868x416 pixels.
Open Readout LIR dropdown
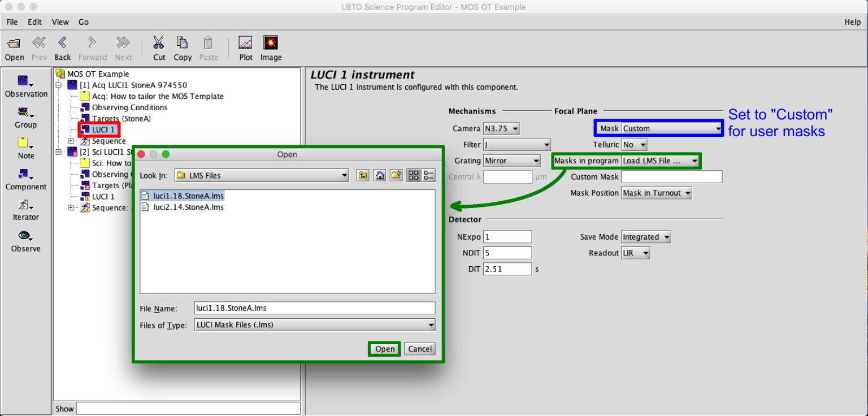pyautogui.click(x=636, y=253)
